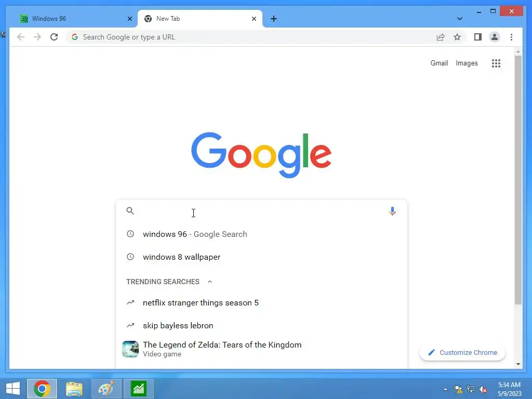
Task: Collapse the Trending Searches section
Action: (x=210, y=282)
